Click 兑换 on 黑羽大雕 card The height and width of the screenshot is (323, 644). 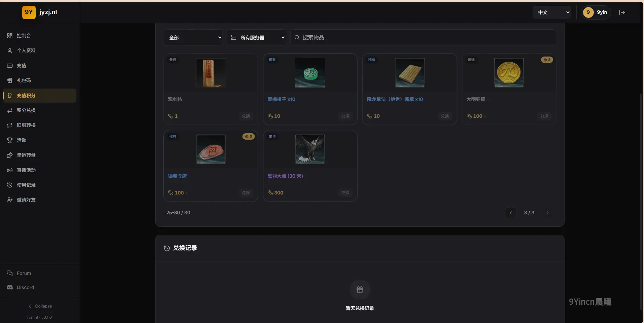pyautogui.click(x=345, y=193)
